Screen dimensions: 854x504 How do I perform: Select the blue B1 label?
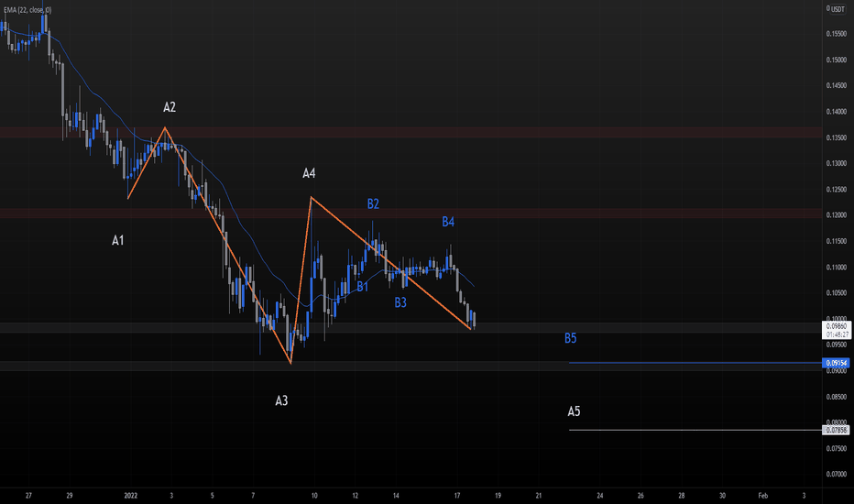(363, 287)
